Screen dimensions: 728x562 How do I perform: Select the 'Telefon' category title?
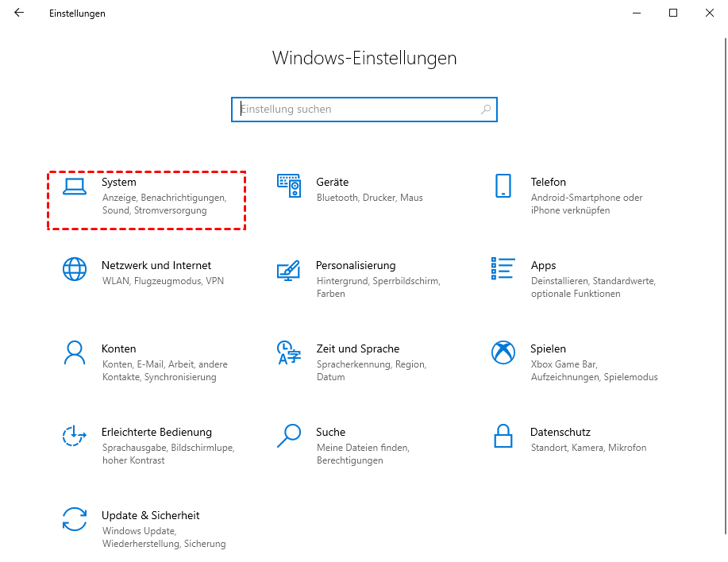tap(549, 182)
